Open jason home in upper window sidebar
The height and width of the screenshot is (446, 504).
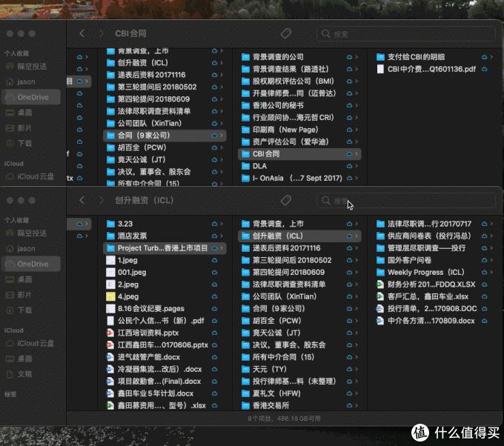pos(21,81)
